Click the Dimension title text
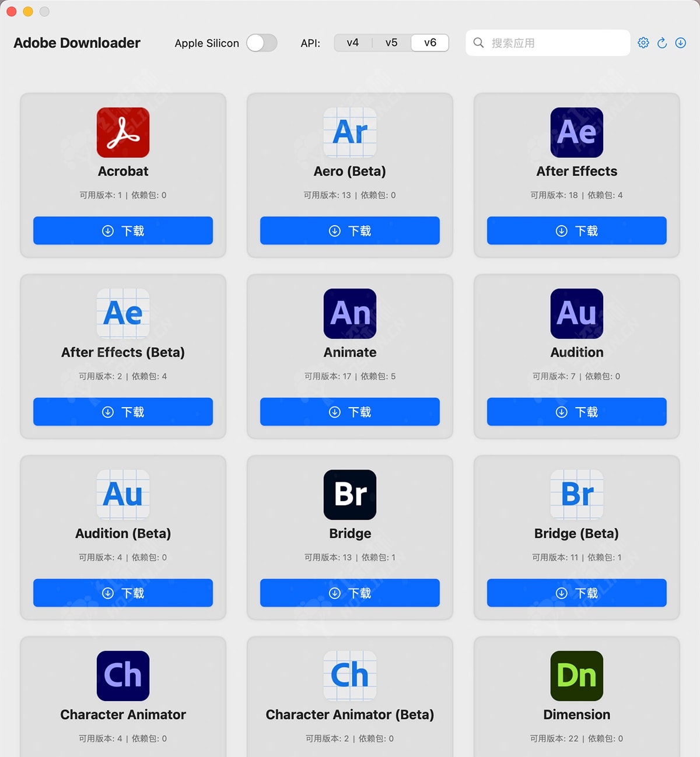 pyautogui.click(x=577, y=714)
